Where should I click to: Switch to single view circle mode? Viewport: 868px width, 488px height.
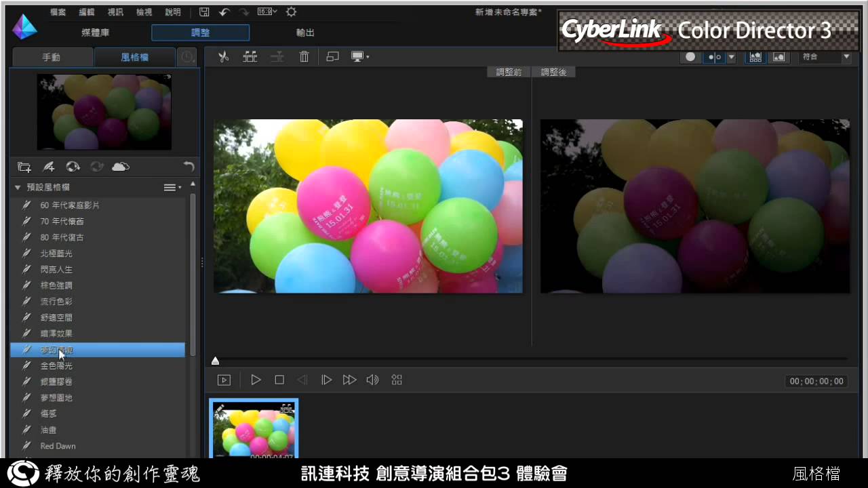click(690, 57)
